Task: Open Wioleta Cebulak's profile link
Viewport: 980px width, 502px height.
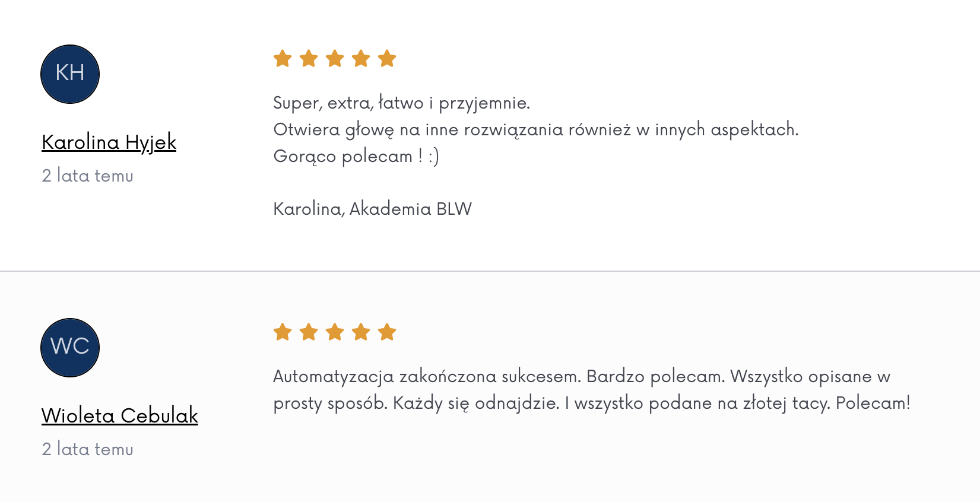Action: [x=120, y=416]
